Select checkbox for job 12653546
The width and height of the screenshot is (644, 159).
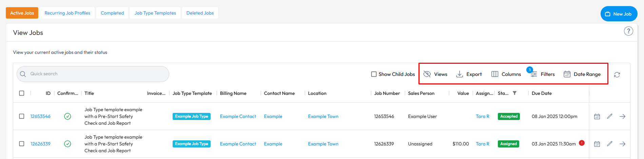[x=22, y=116]
